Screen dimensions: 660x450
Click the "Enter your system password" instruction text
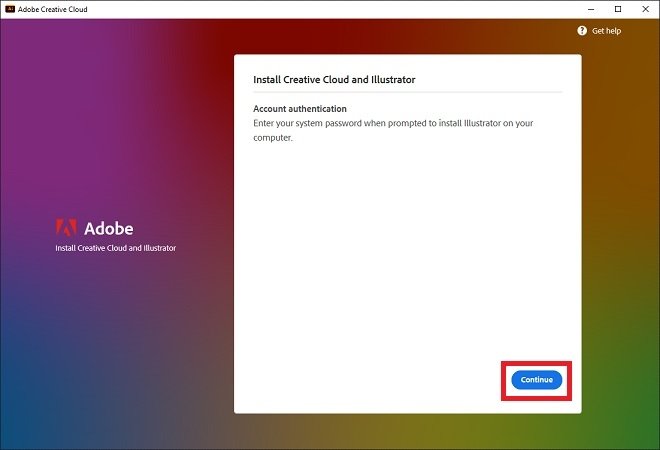tap(393, 130)
